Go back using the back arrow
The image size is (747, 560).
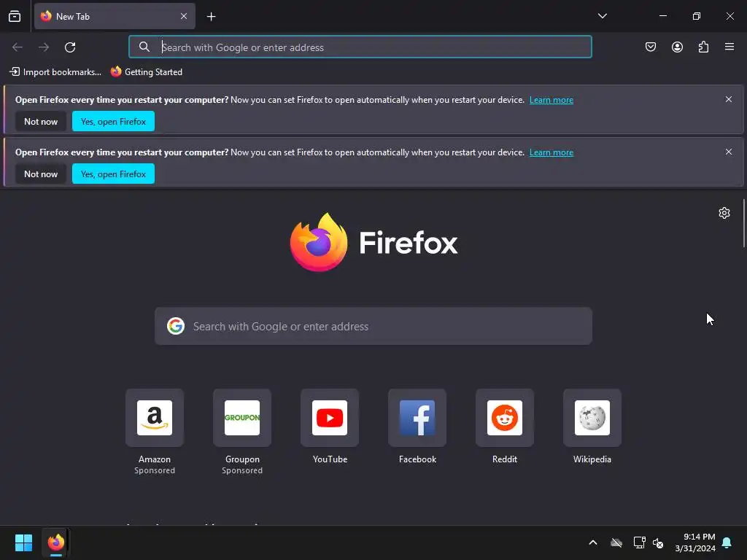18,47
